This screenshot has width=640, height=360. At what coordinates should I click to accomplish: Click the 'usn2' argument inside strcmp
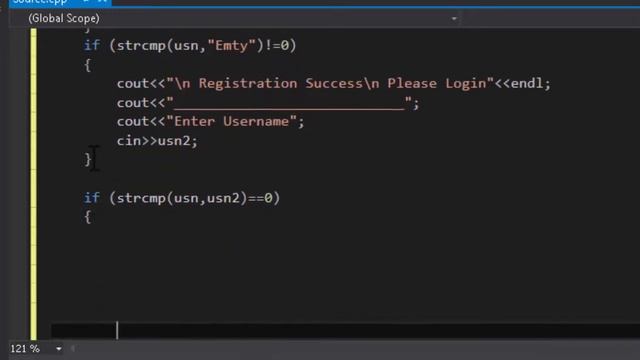(x=223, y=198)
